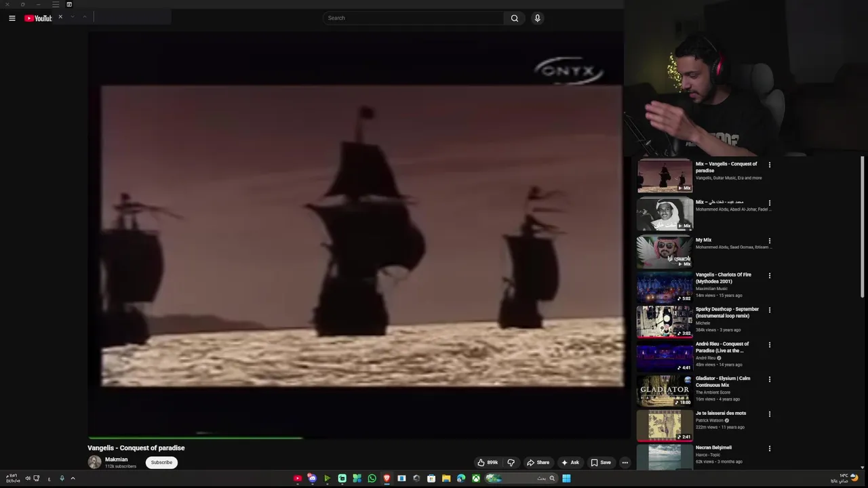Viewport: 868px width, 488px height.
Task: Play the Gladiator Elysium thumbnail
Action: [x=665, y=391]
